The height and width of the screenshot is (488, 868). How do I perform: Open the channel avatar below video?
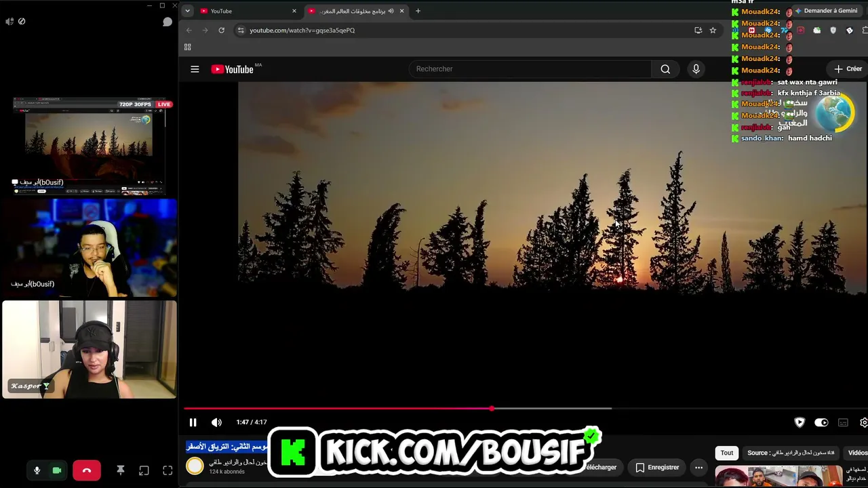tap(195, 466)
